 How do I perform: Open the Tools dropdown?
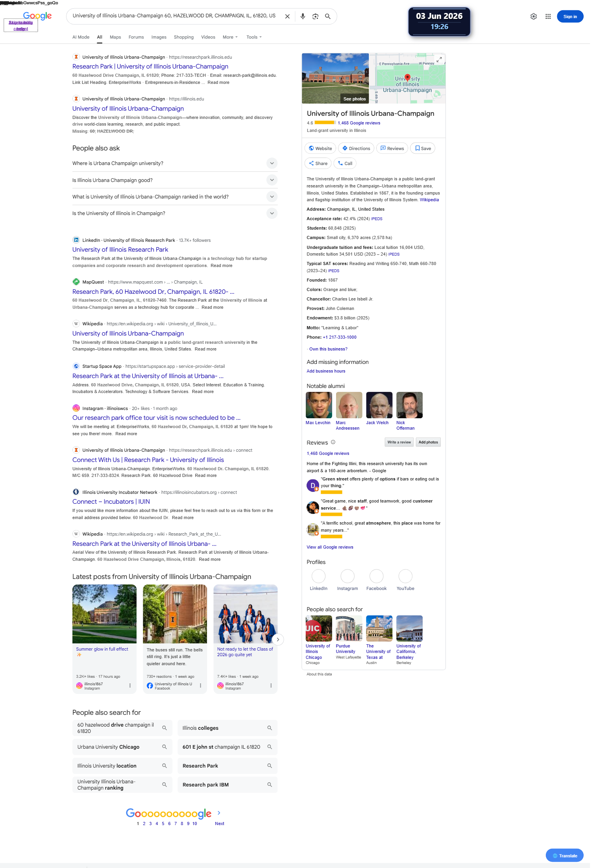tap(254, 37)
